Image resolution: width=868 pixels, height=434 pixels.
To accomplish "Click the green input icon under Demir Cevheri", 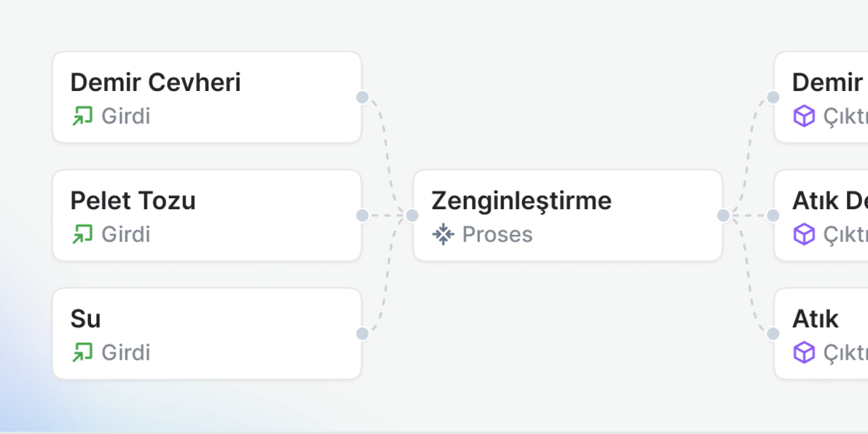I will (x=82, y=116).
